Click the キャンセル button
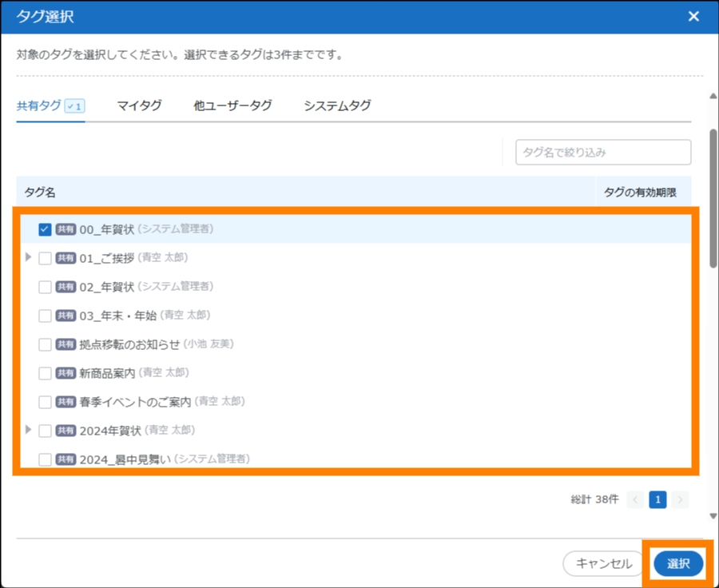Screen dimensions: 719x588 pyautogui.click(x=603, y=563)
